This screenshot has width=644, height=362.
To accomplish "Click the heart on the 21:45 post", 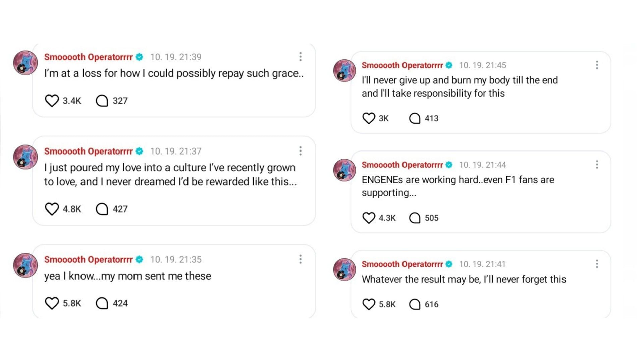I will coord(369,118).
